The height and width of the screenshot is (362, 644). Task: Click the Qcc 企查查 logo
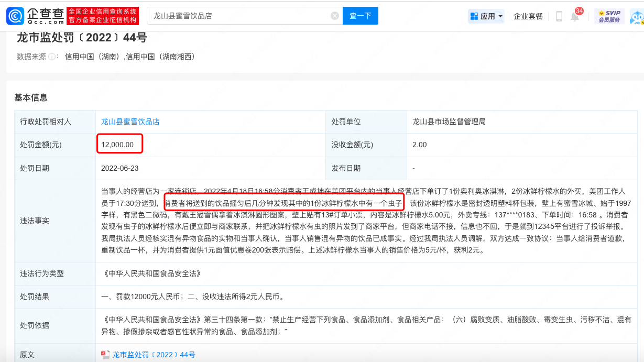tap(35, 16)
